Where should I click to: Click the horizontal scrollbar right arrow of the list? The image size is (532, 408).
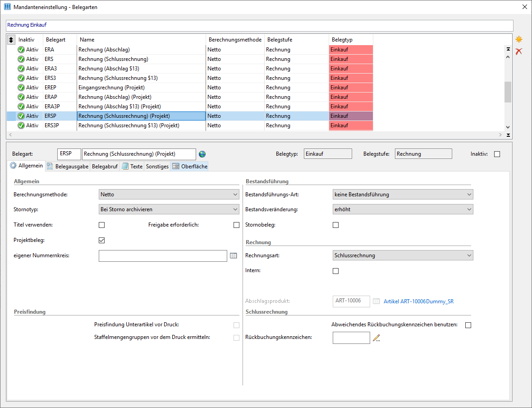click(x=500, y=135)
